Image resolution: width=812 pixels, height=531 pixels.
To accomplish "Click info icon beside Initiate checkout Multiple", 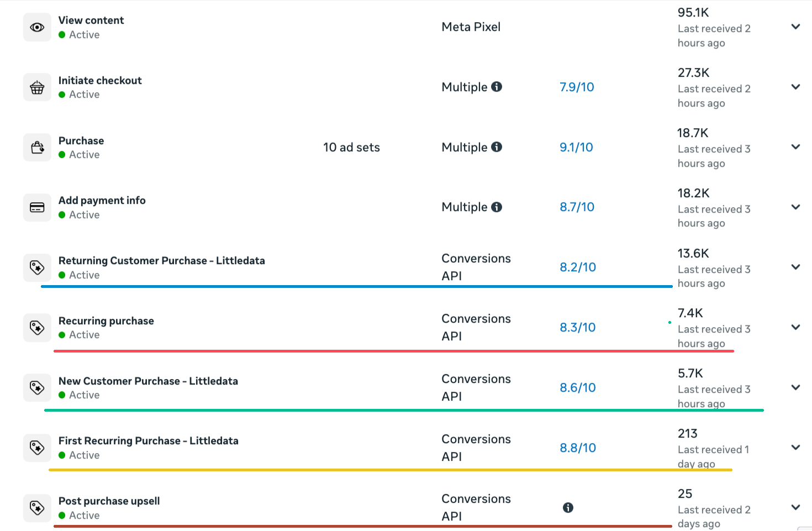I will tap(497, 87).
